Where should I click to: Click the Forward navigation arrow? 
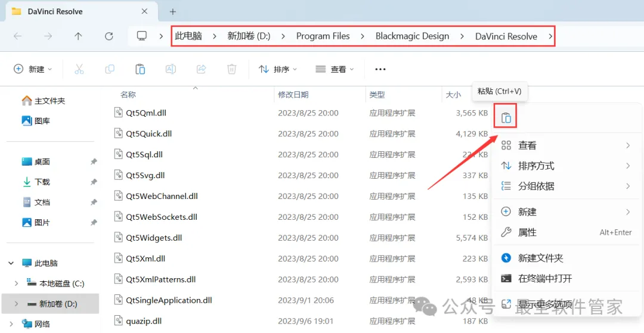(48, 36)
